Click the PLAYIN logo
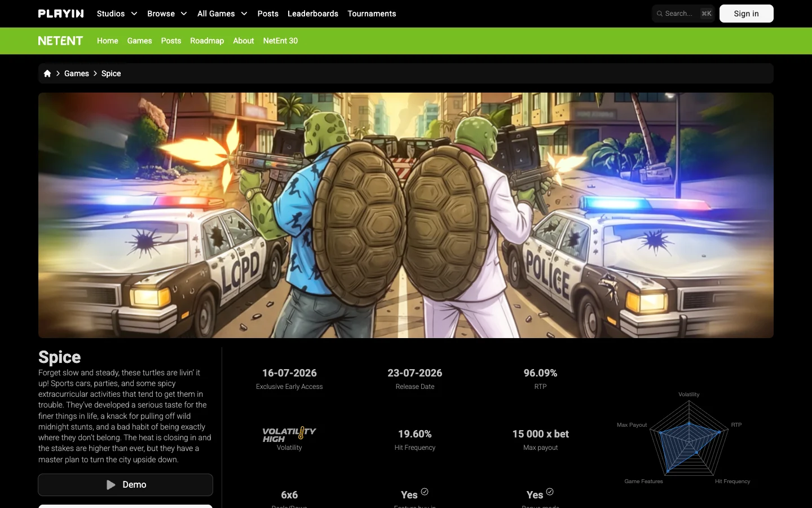The image size is (812, 508). click(x=61, y=14)
